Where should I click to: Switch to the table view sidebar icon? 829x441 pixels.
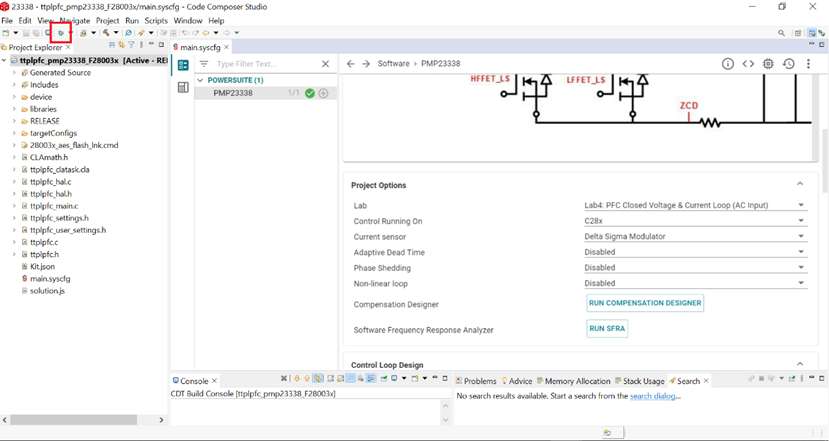tap(183, 88)
